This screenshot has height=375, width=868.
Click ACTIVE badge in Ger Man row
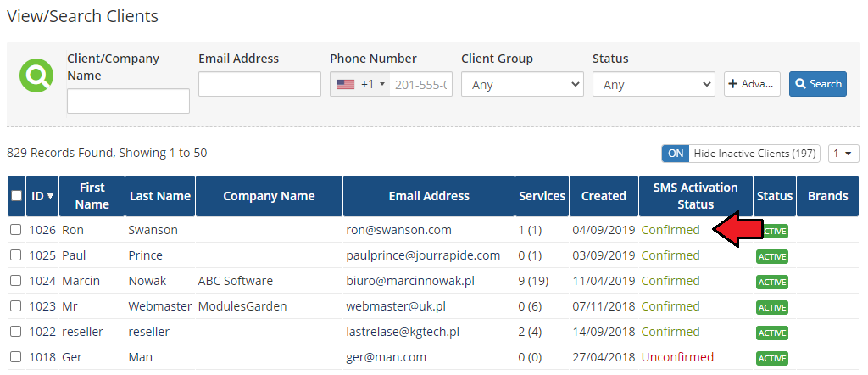tap(771, 358)
